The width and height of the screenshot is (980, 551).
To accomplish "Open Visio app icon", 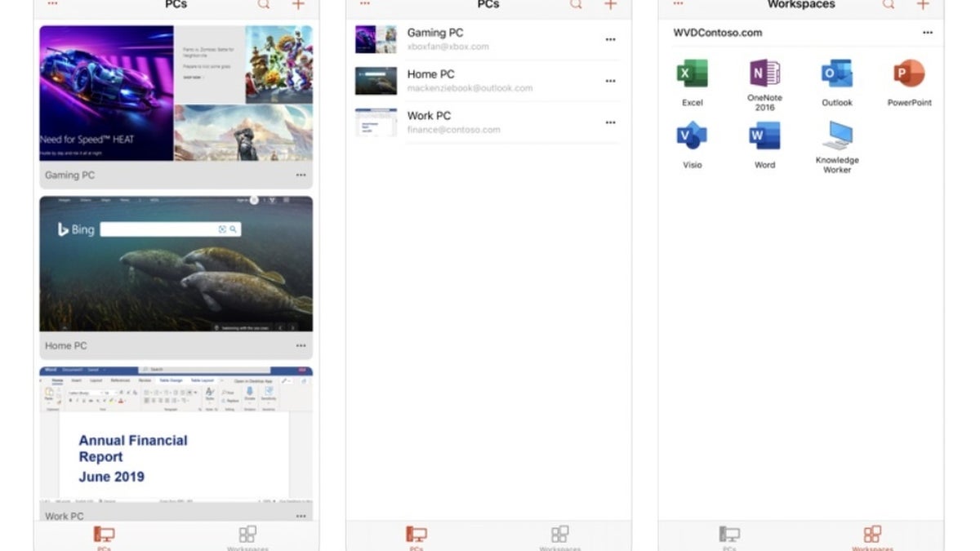I will pyautogui.click(x=692, y=136).
